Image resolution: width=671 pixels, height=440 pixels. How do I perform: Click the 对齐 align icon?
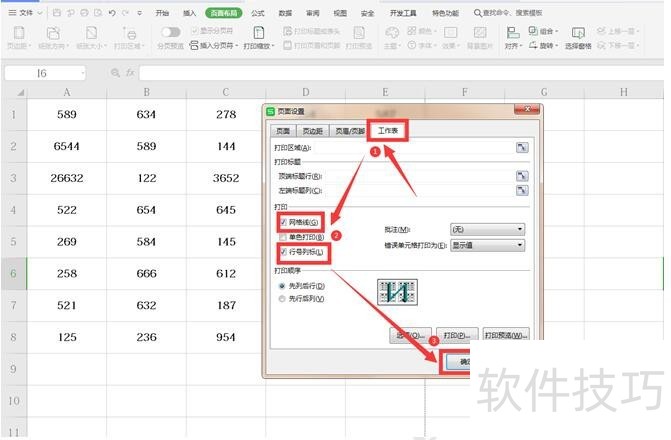(x=513, y=33)
